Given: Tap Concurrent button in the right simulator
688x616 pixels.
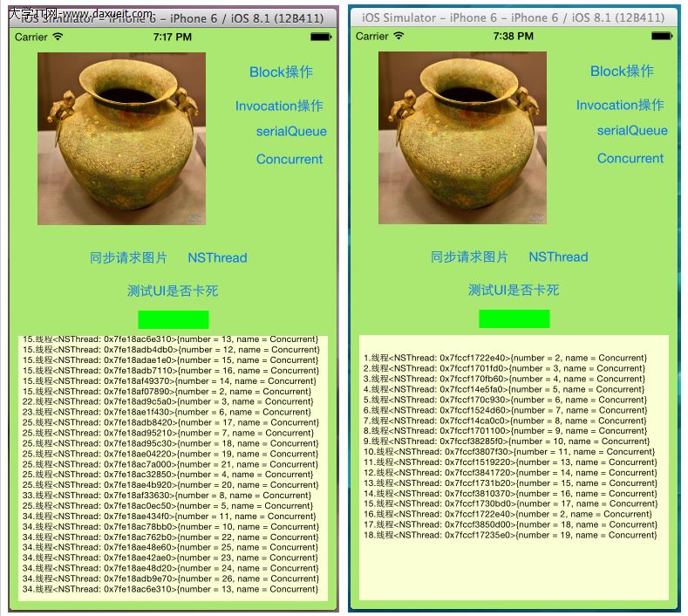Looking at the screenshot, I should pyautogui.click(x=630, y=158).
